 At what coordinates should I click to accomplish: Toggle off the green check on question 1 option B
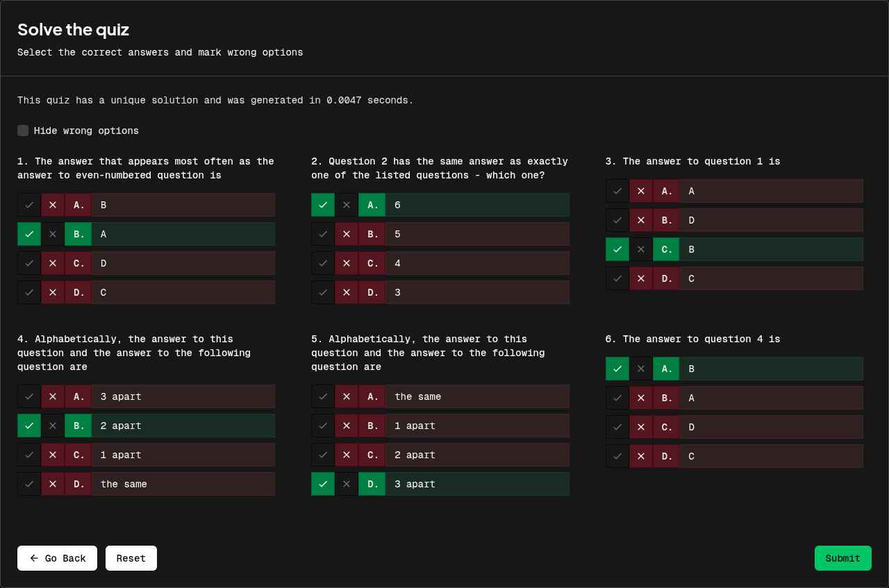(28, 234)
